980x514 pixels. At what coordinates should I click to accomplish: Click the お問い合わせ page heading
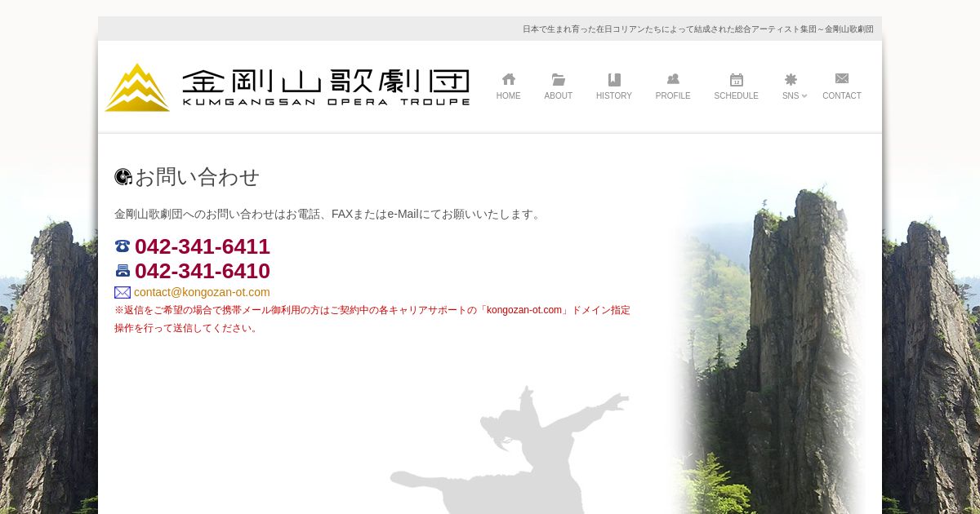point(197,177)
